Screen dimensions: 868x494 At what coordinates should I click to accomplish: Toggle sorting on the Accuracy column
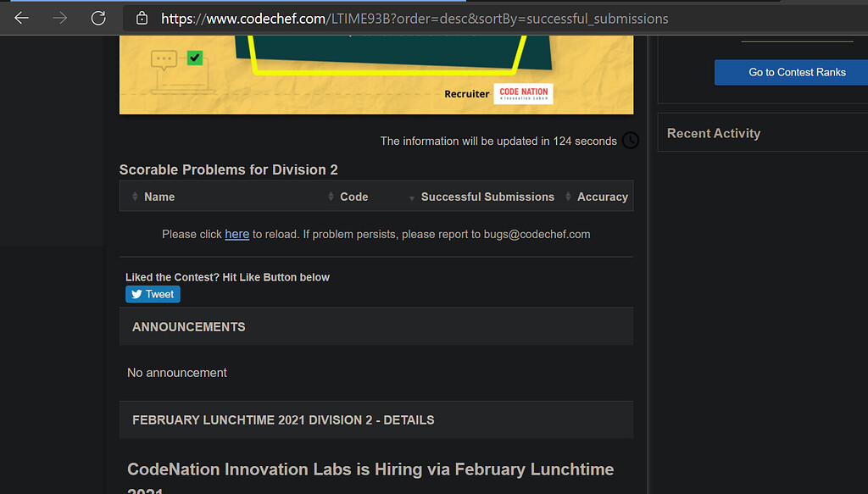[x=569, y=196]
